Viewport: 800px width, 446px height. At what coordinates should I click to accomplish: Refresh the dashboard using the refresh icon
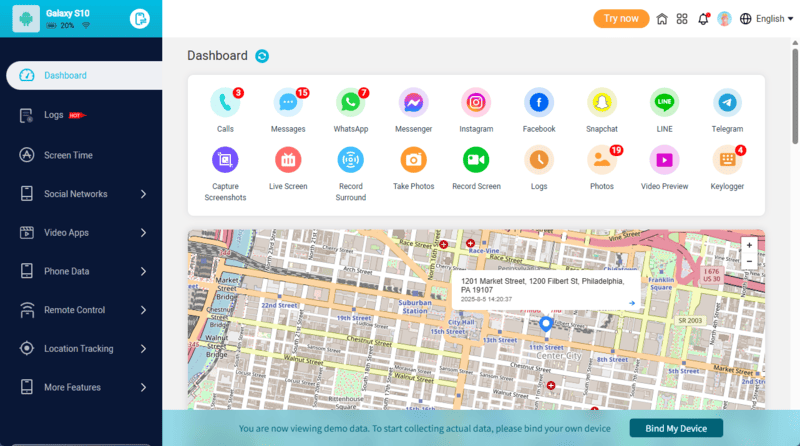(262, 56)
